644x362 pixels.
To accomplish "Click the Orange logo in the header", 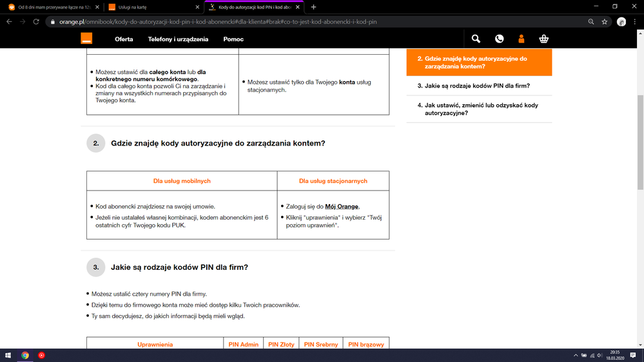I will coord(86,39).
